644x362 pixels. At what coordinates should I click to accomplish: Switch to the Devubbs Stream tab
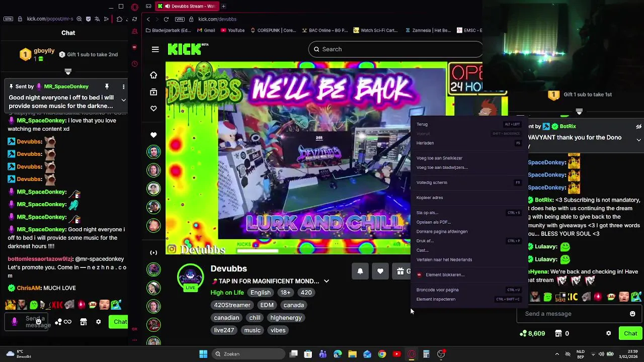pos(186,6)
